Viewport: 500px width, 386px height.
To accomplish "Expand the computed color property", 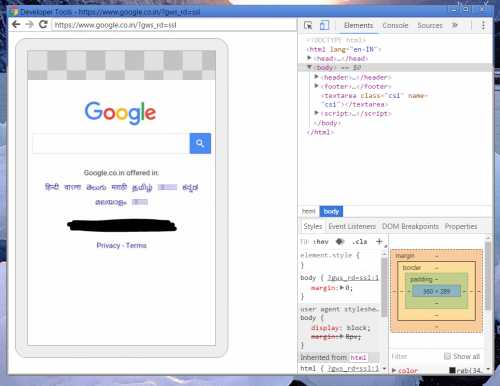I will (394, 370).
